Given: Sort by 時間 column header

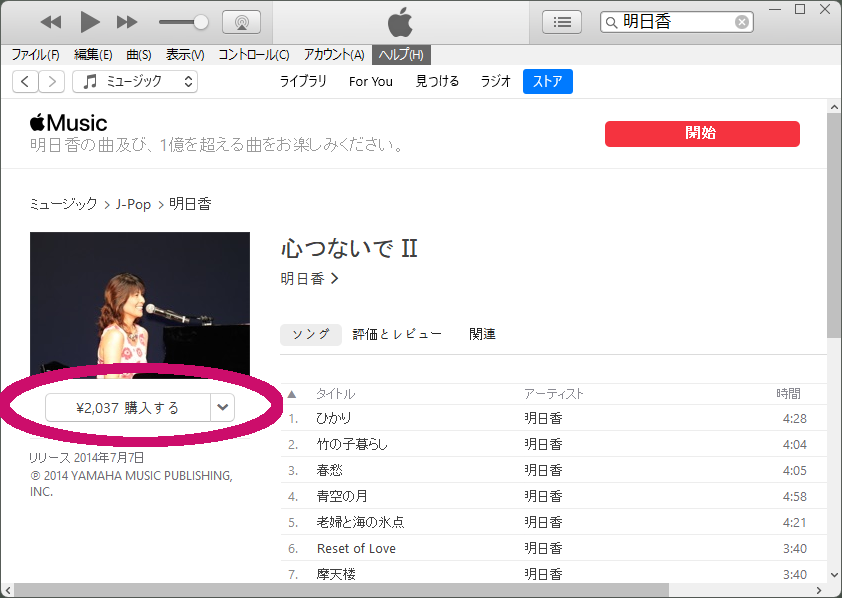Looking at the screenshot, I should 788,394.
